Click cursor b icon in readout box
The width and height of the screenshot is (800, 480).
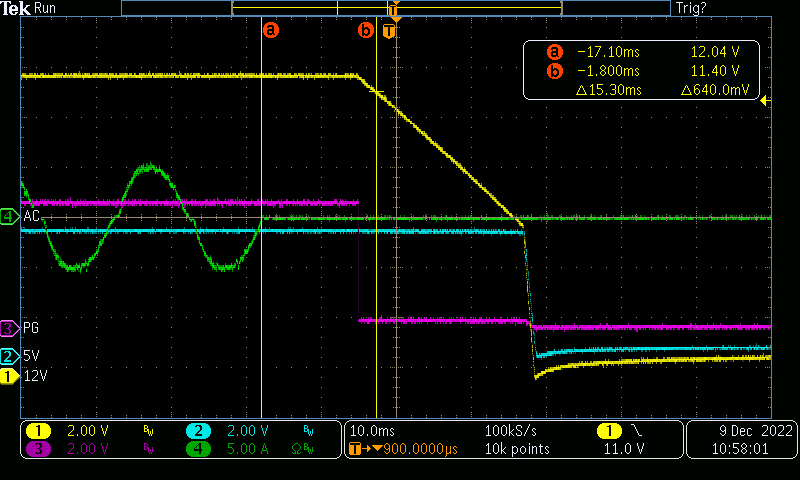point(555,71)
